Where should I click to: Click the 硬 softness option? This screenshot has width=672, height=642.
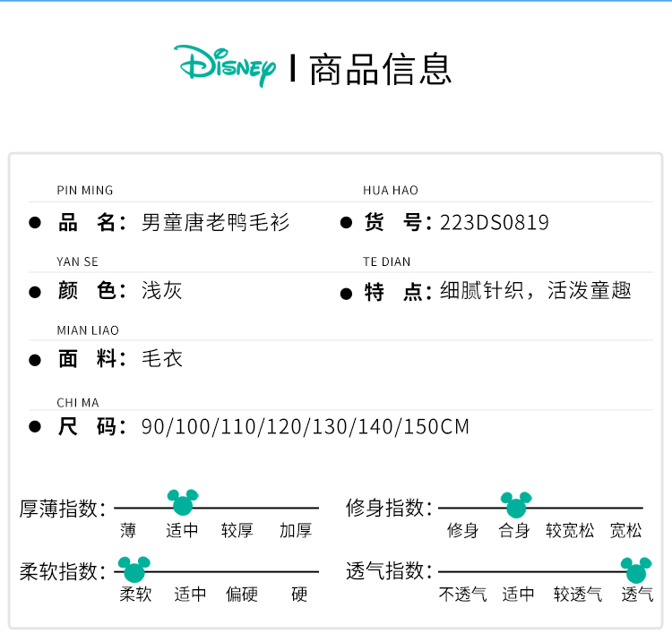tap(299, 595)
